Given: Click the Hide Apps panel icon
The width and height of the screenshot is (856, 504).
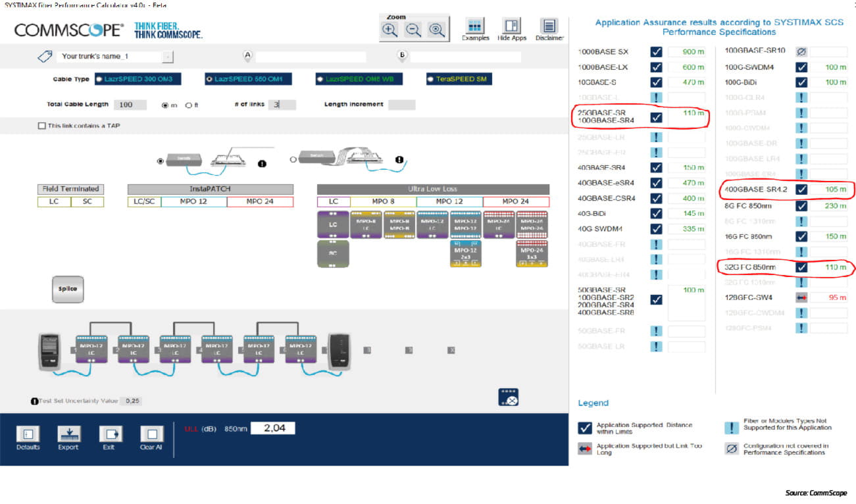Looking at the screenshot, I should pyautogui.click(x=511, y=26).
